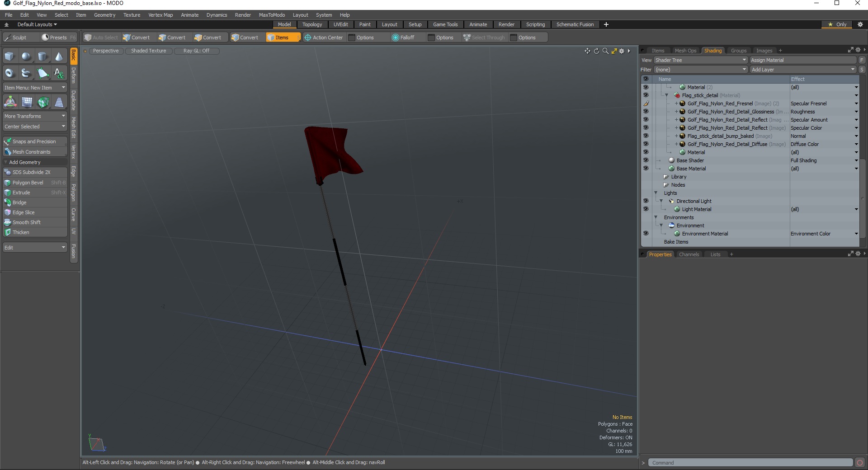
Task: Open the View Shader Tree dropdown
Action: point(700,60)
